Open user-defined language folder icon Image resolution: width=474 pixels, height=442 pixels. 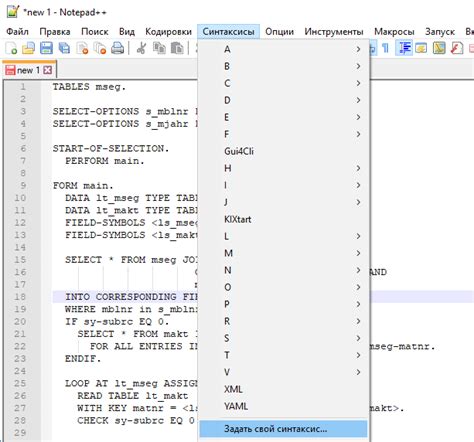pos(421,48)
